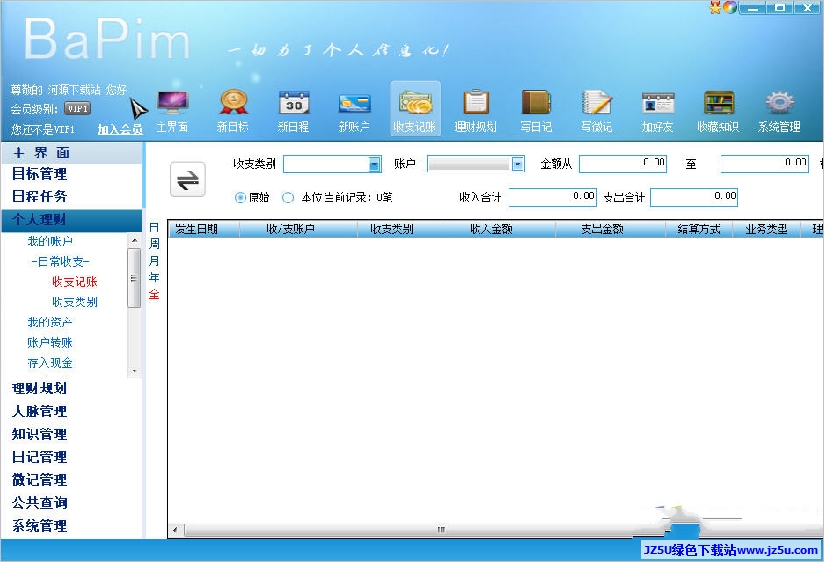Click the swap arrows button
This screenshot has width=824, height=562.
coord(188,180)
